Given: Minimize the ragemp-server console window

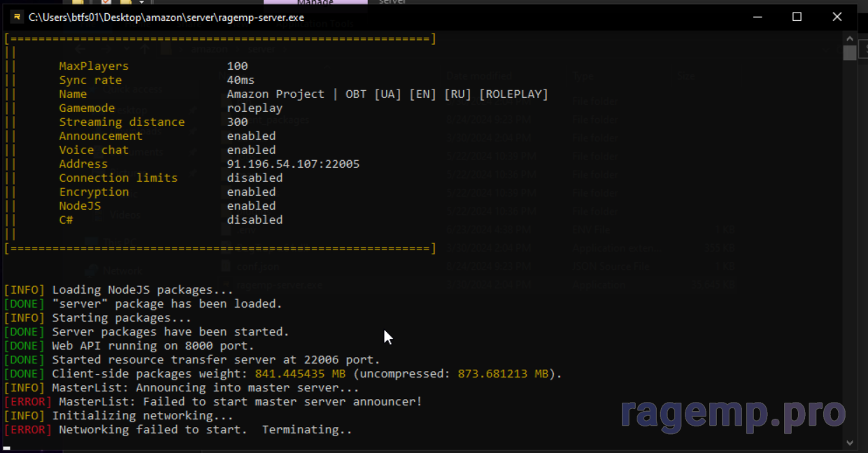Looking at the screenshot, I should [x=756, y=17].
